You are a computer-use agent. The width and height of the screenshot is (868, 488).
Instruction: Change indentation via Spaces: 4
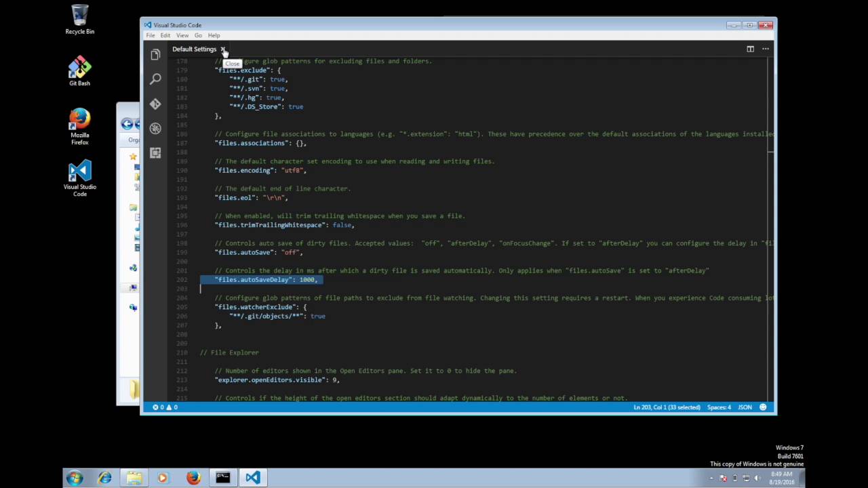[x=719, y=407]
